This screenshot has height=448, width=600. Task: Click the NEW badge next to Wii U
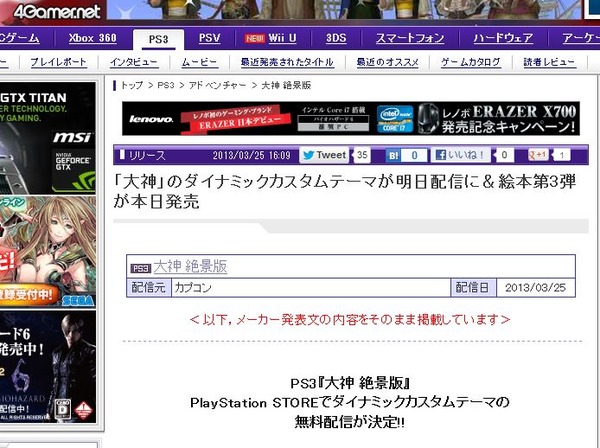[255, 39]
